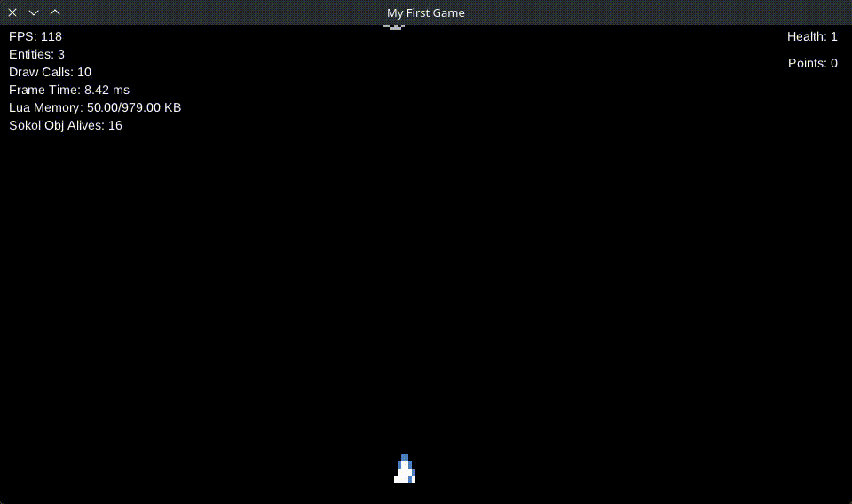Click the number 118 beside FPS

pos(51,36)
